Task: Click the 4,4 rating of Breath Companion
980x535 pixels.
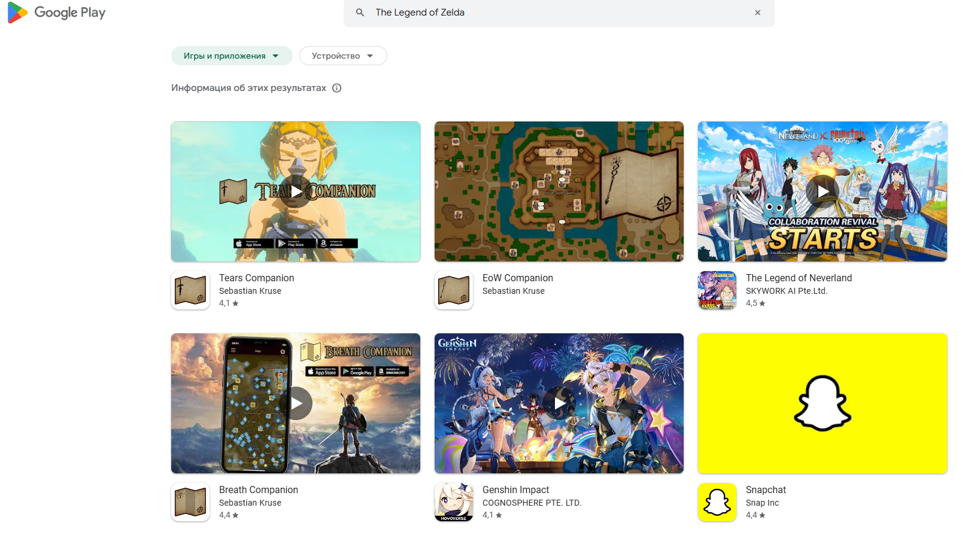Action: click(229, 515)
